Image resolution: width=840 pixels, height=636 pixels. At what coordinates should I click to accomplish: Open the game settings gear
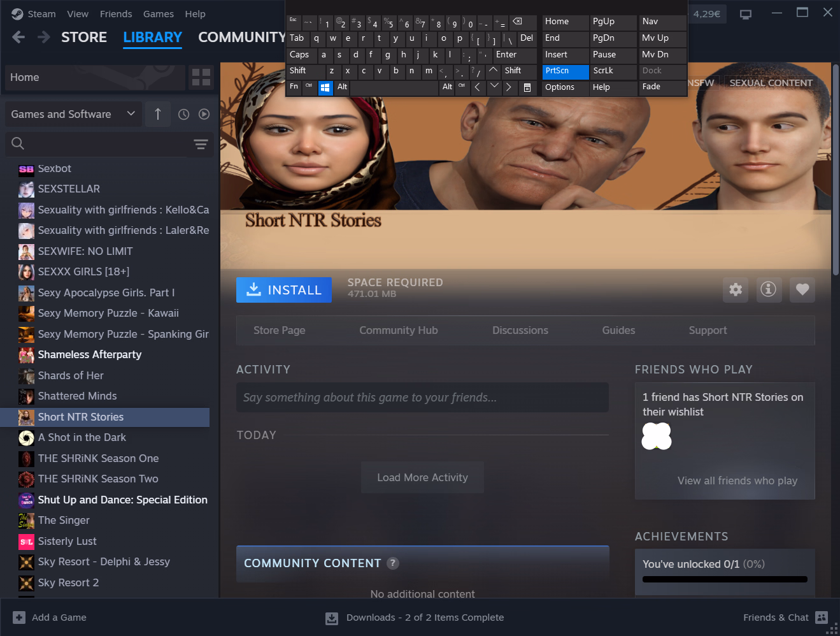point(736,289)
